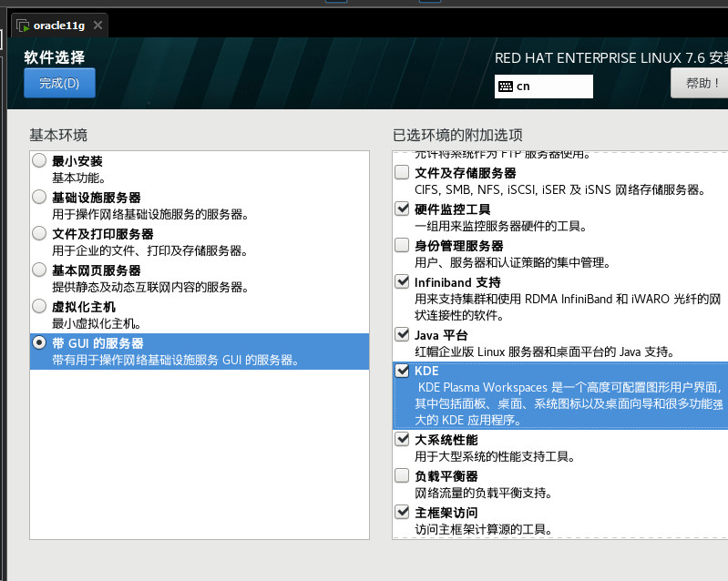Close the oracle11g tab
This screenshot has width=728, height=581.
98,25
